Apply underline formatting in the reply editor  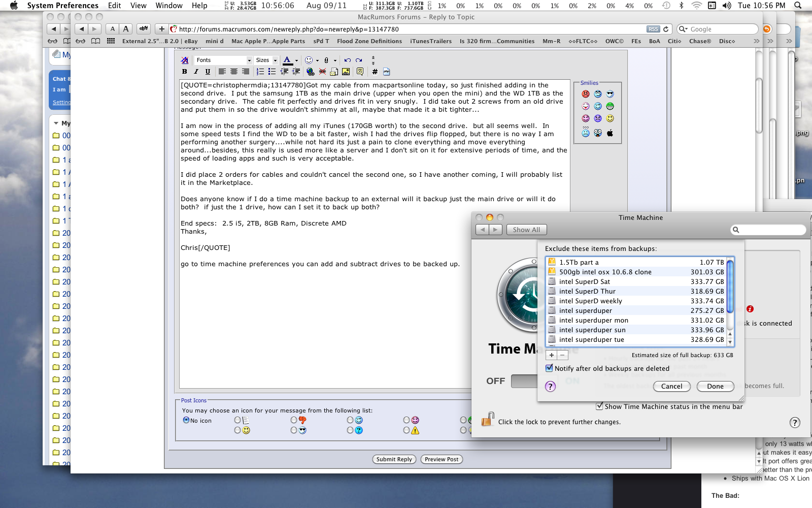208,72
